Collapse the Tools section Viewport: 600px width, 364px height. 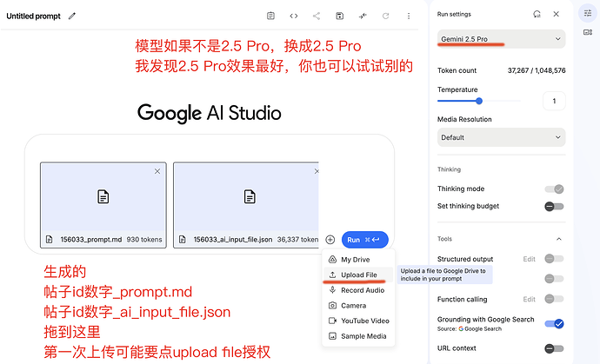tap(557, 239)
